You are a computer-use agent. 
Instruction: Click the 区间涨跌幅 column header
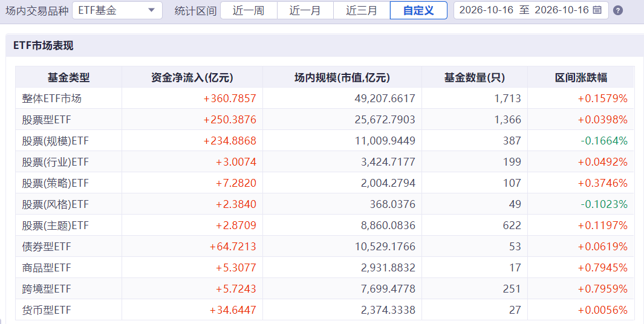[x=581, y=77]
